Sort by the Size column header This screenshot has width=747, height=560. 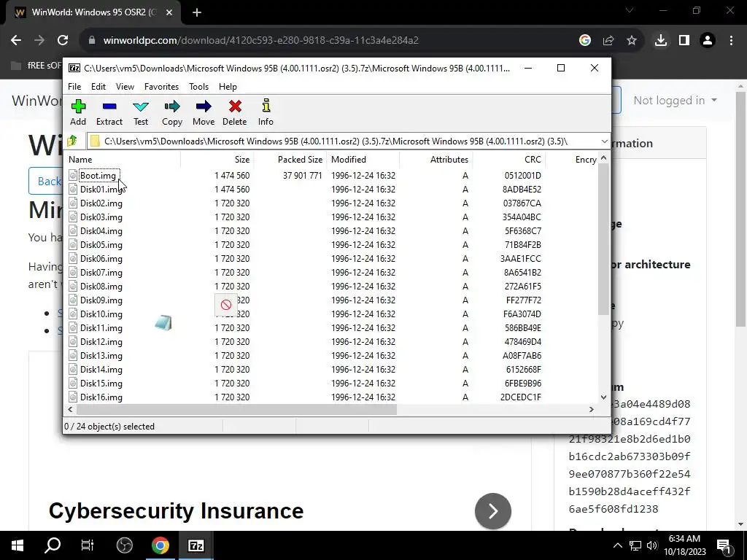coord(217,160)
